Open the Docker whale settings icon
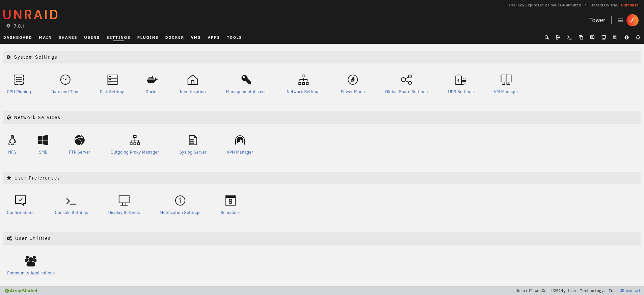Screen dimensions: 644x295 click(x=153, y=80)
